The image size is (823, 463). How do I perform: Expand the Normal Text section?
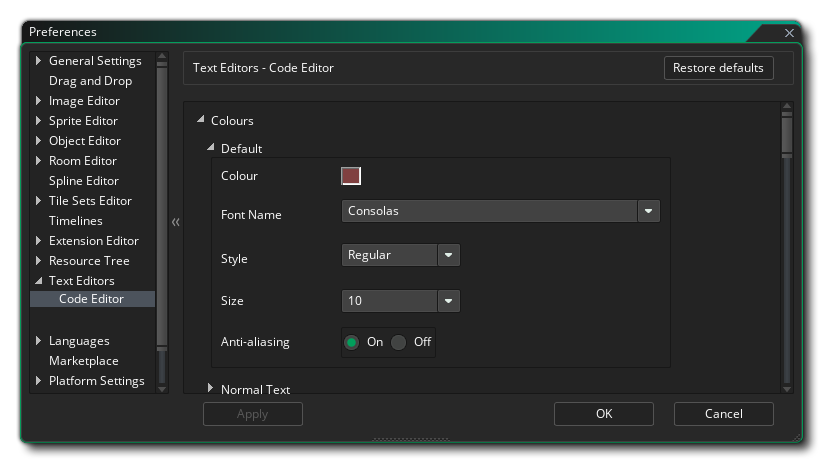pos(211,388)
